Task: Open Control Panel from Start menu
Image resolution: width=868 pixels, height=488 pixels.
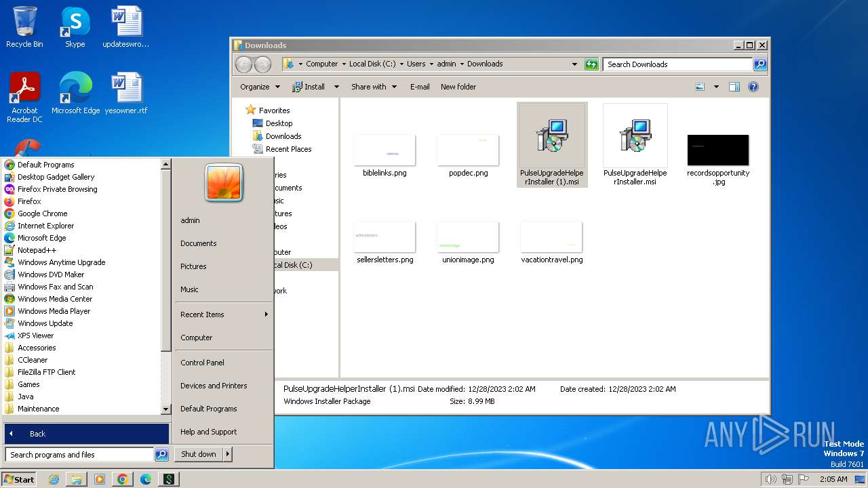Action: pyautogui.click(x=202, y=363)
